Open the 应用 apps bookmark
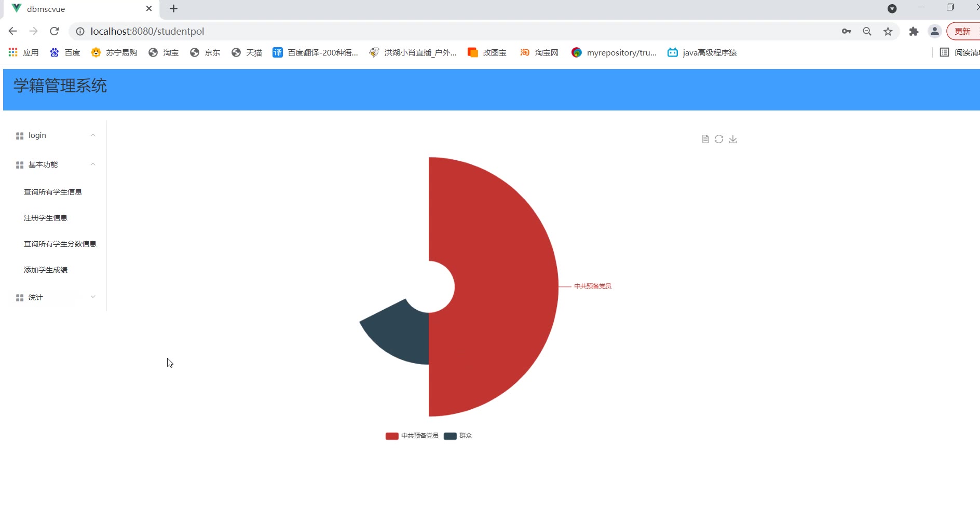The image size is (980, 527). 24,52
